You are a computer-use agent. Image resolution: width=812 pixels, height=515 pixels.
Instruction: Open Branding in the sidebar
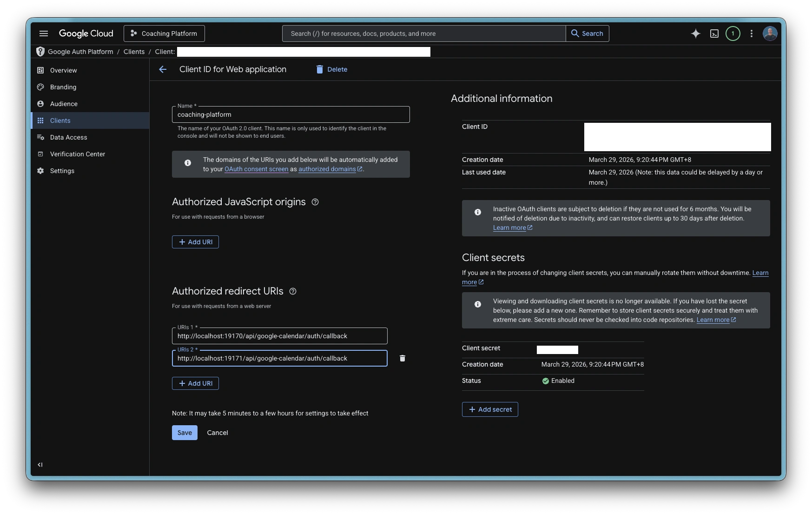point(63,87)
